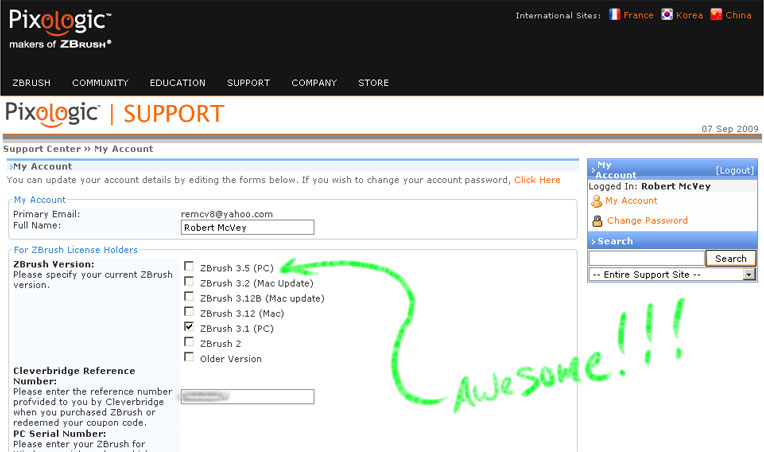Viewport: 764px width, 452px height.
Task: Check the Older Version checkbox
Action: click(x=189, y=357)
